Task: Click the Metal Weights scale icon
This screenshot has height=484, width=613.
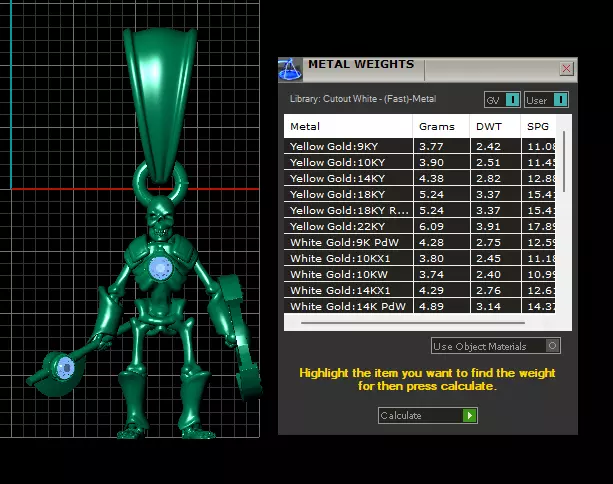Action: click(290, 70)
